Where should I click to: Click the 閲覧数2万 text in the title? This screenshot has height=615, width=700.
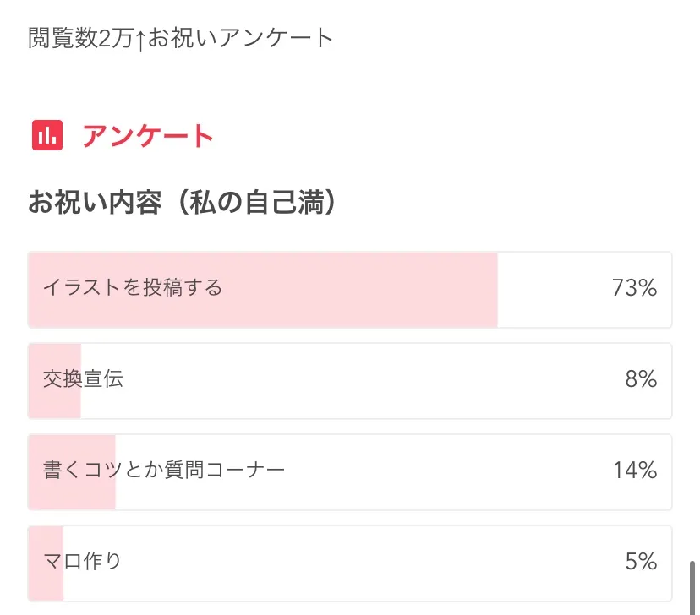[81, 38]
